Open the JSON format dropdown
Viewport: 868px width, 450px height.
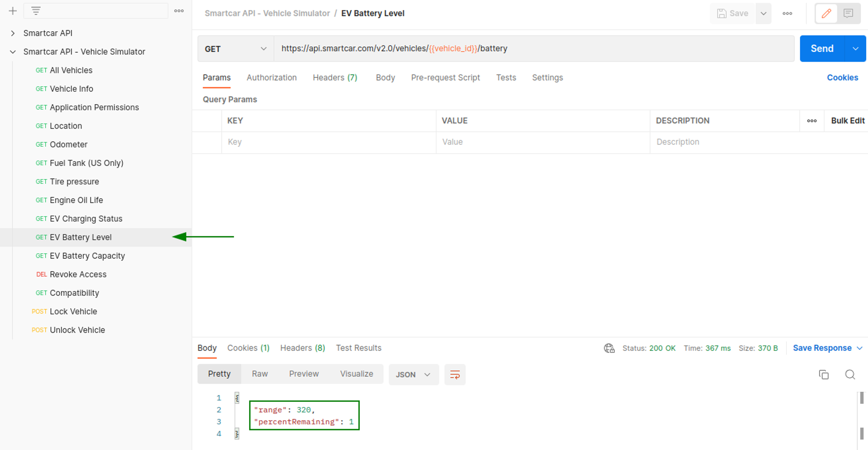pos(414,374)
